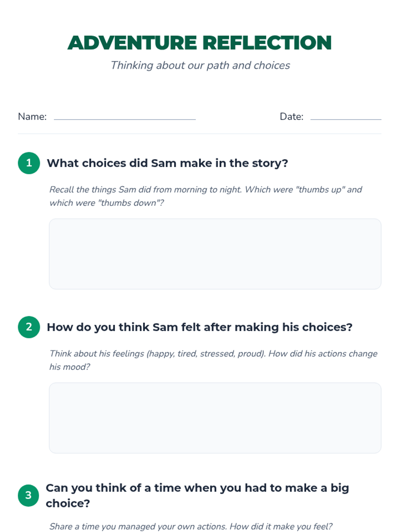Click the Date label

pyautogui.click(x=291, y=116)
